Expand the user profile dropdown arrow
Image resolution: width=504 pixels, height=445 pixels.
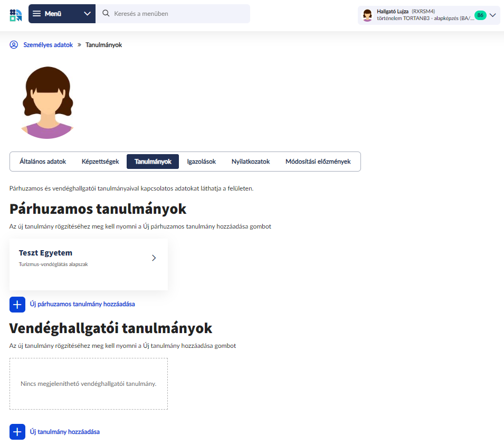(x=493, y=15)
